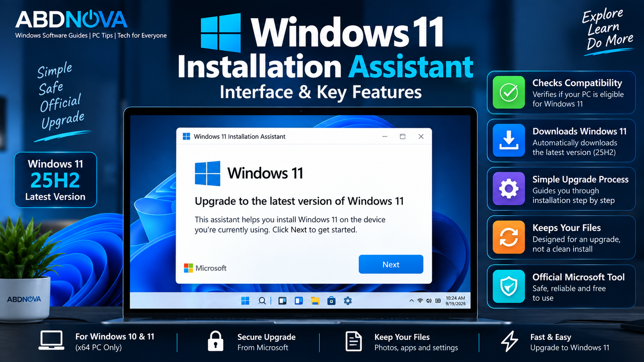Minimize the Windows 11 Installation Assistant window

[385, 136]
